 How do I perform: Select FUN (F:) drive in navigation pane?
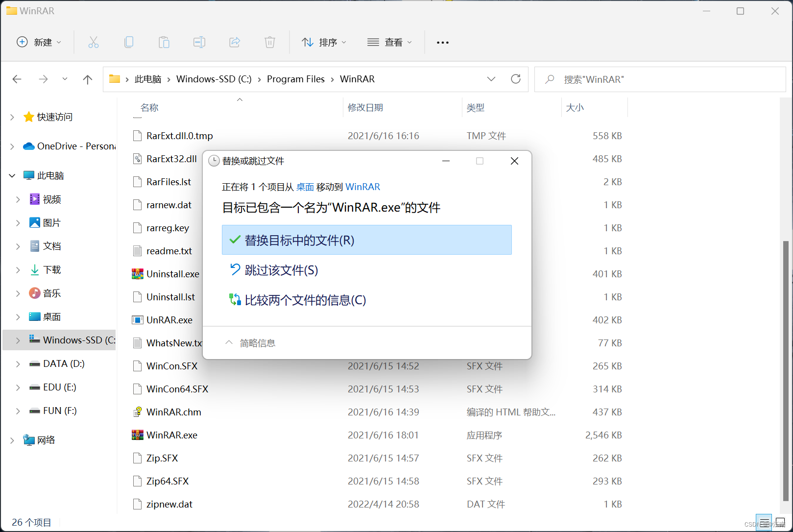pos(60,411)
